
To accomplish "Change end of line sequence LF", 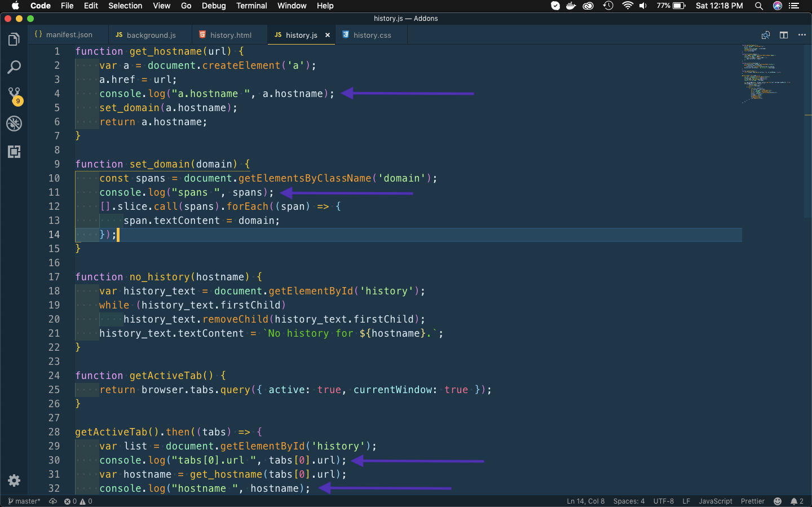I will point(686,501).
